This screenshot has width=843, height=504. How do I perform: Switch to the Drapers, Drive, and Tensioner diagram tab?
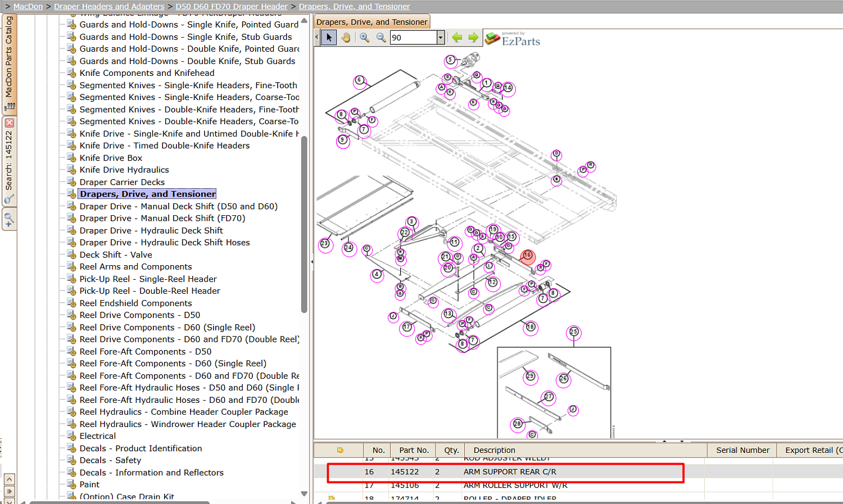372,22
